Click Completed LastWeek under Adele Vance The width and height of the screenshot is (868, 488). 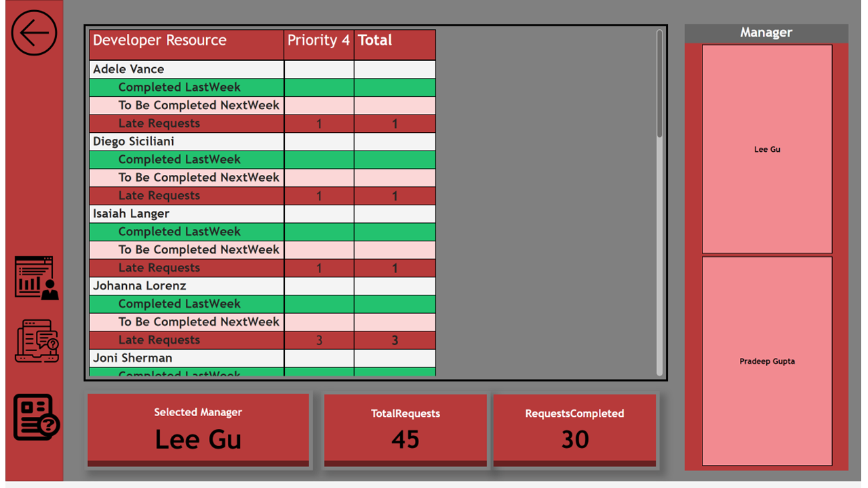pos(179,87)
